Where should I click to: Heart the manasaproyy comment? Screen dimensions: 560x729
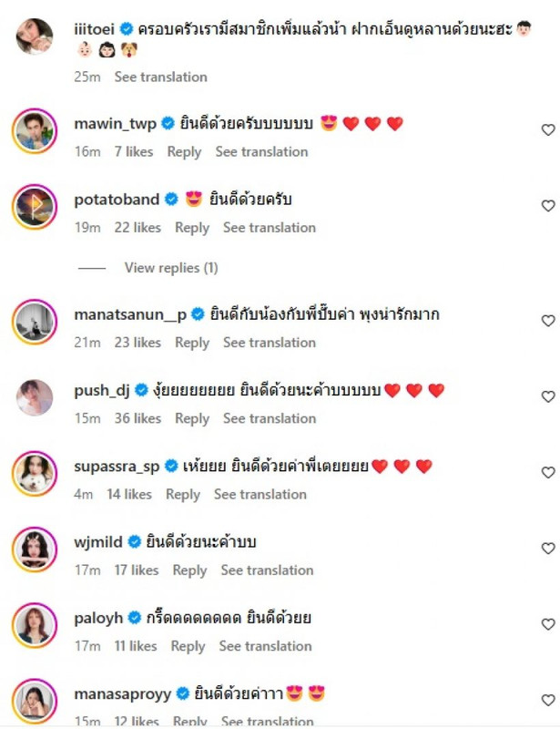(548, 700)
